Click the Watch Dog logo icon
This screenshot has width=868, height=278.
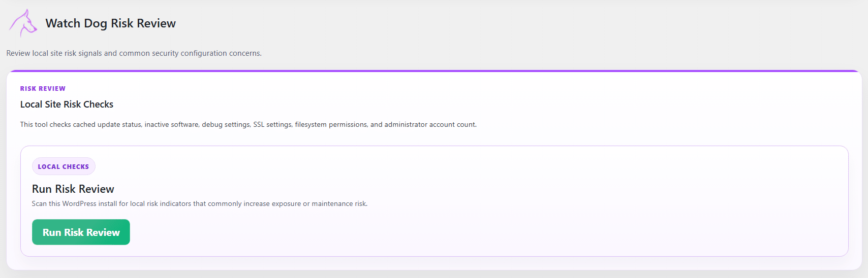pyautogui.click(x=23, y=23)
